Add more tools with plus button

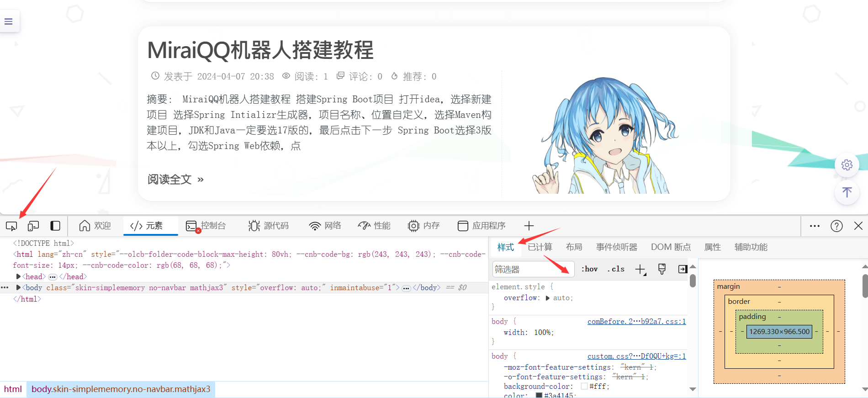click(x=529, y=226)
